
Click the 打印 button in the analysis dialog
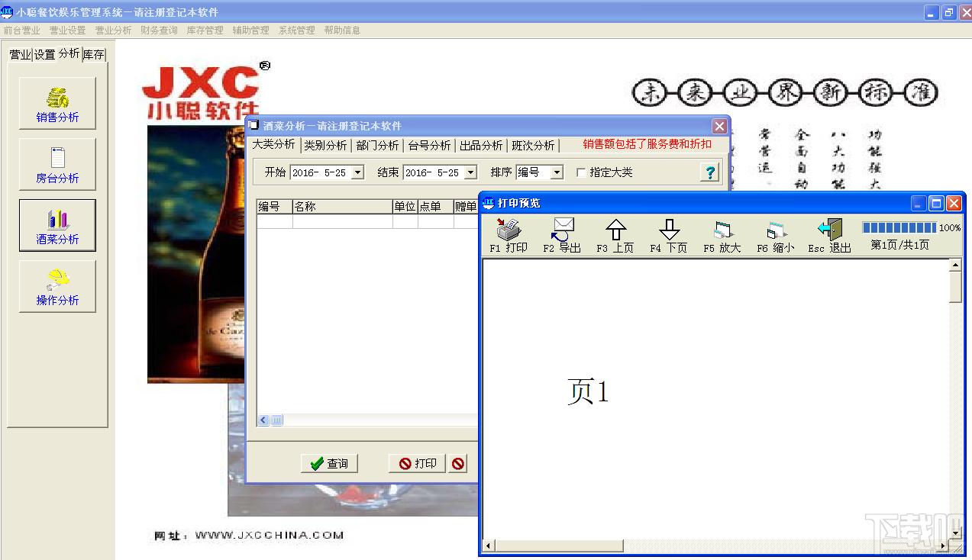[418, 463]
